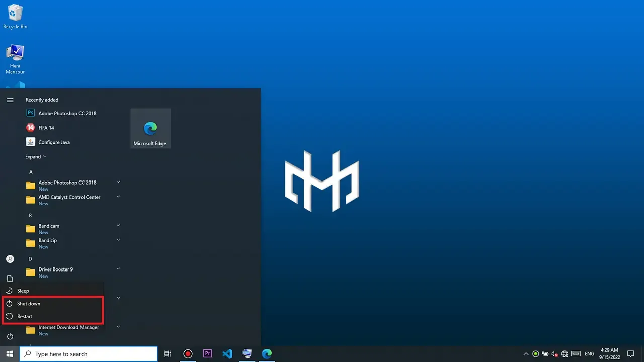Open the Microsoft Edge tile
Image resolution: width=644 pixels, height=362 pixels.
click(x=150, y=128)
